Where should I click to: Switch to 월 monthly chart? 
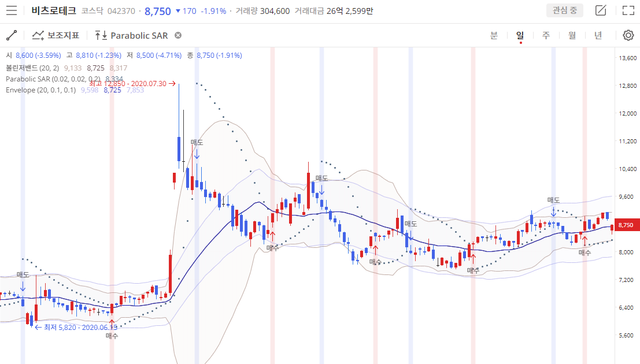tap(572, 35)
